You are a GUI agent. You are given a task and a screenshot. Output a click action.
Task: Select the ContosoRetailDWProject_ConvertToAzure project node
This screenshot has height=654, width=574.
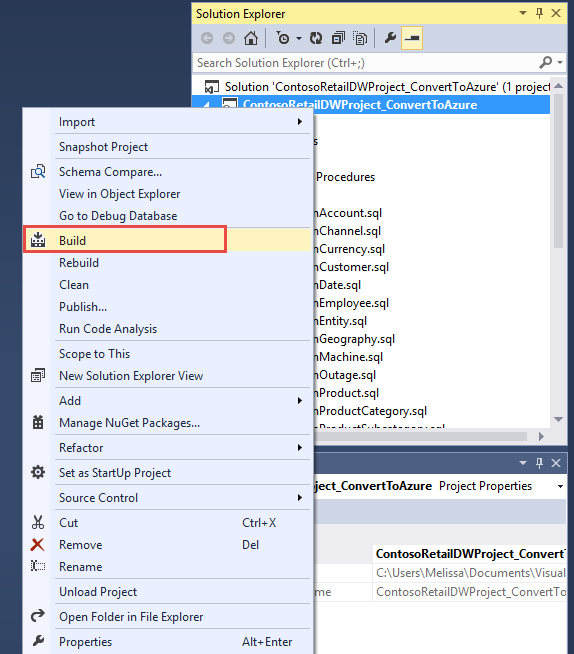pos(360,105)
